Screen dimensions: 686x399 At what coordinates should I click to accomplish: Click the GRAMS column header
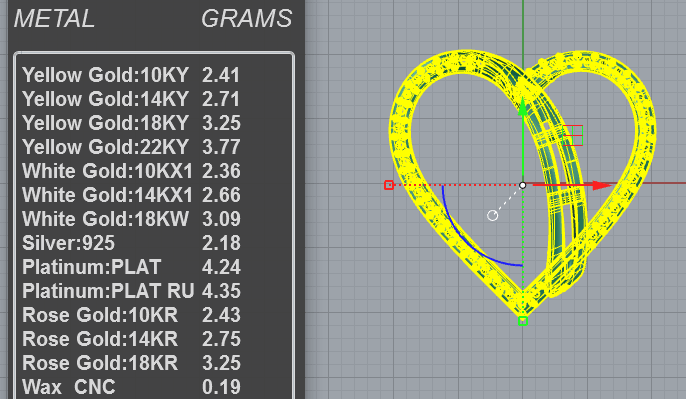point(246,19)
